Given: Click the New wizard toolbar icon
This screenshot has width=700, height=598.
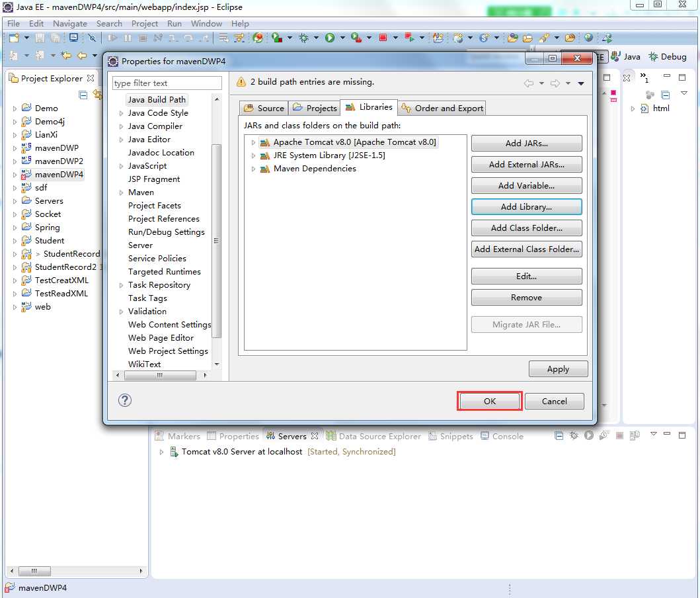Looking at the screenshot, I should pos(14,38).
